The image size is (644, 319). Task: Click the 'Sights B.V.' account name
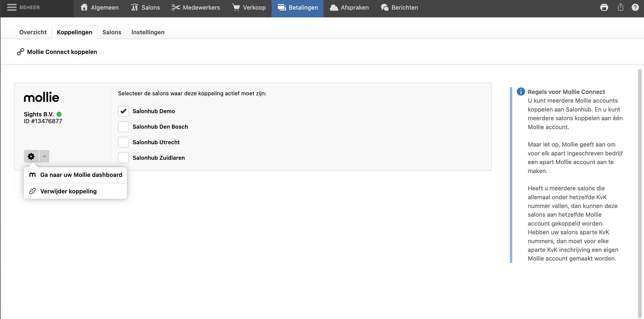pyautogui.click(x=39, y=114)
